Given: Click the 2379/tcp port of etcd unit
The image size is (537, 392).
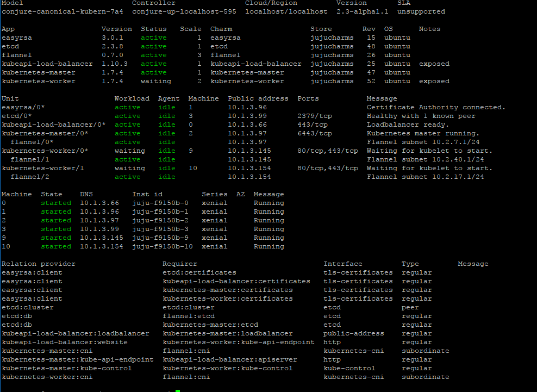Looking at the screenshot, I should (315, 116).
